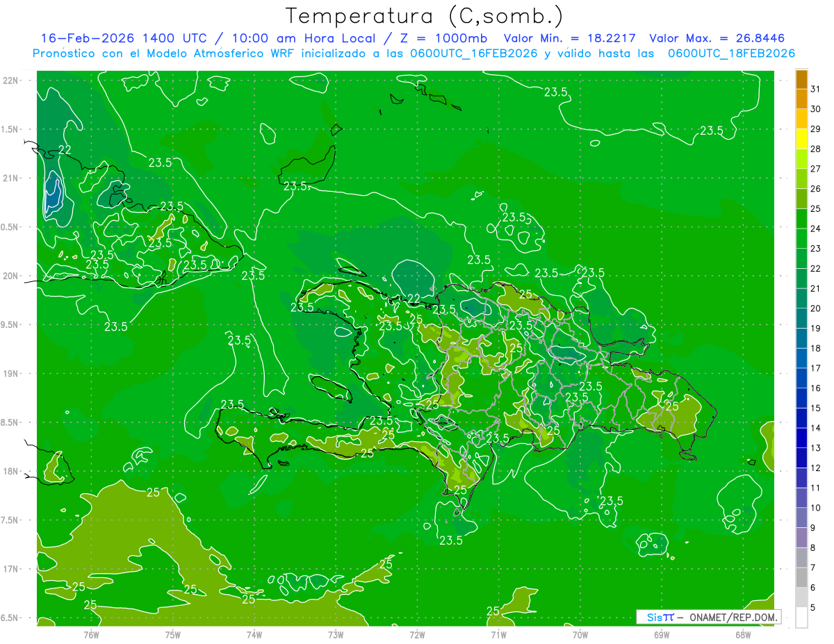Click the legend value label 18

point(816,348)
